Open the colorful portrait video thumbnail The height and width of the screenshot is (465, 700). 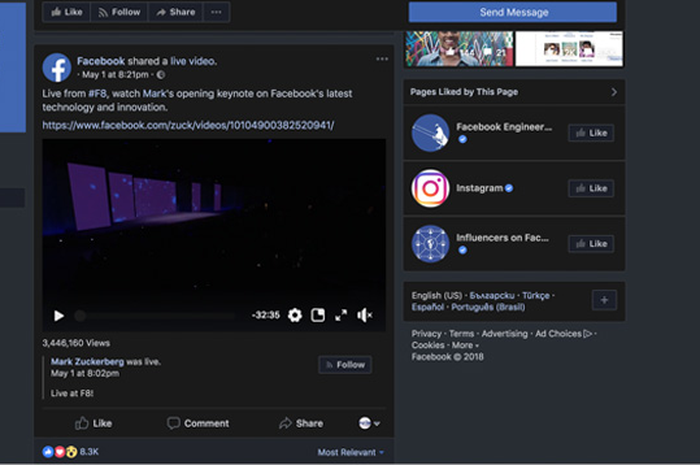coord(459,49)
